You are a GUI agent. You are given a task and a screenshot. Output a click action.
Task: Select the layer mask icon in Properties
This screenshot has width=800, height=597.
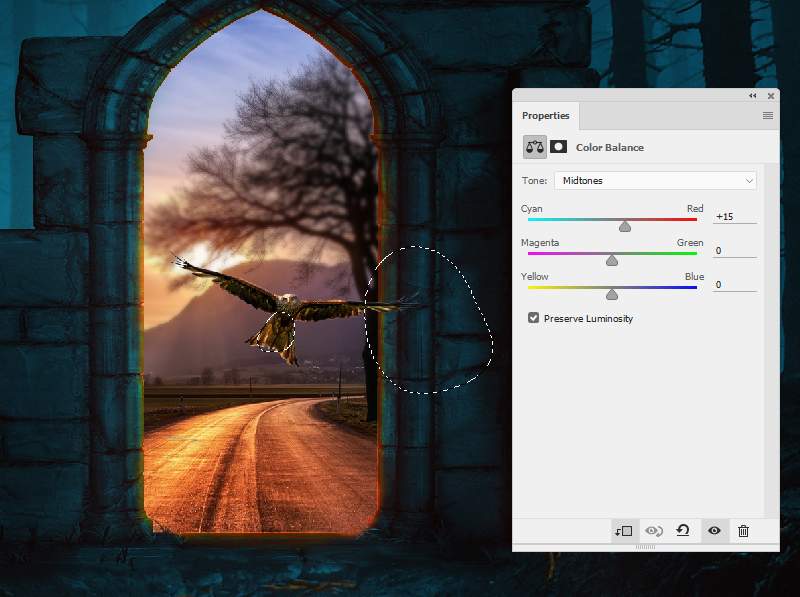click(x=558, y=147)
